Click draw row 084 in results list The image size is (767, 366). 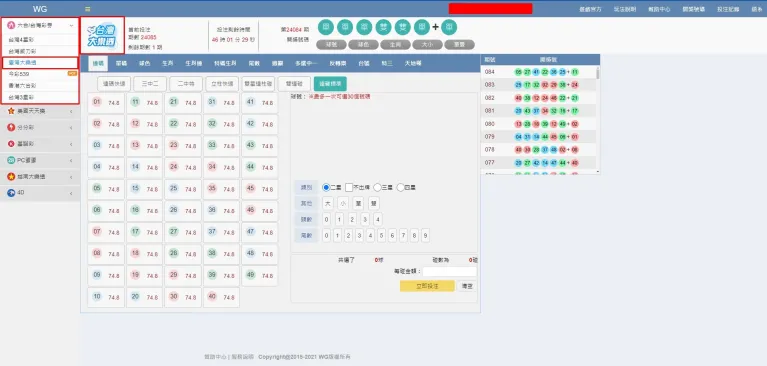click(538, 72)
